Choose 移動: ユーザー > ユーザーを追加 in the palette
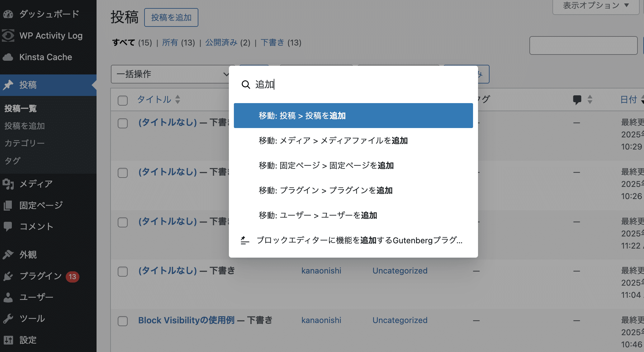644x352 pixels. [318, 215]
